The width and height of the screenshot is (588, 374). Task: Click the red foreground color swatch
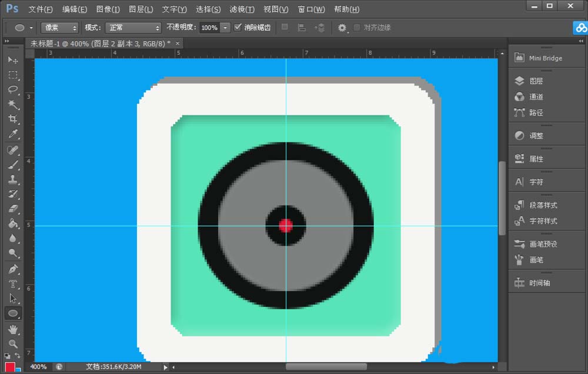10,368
